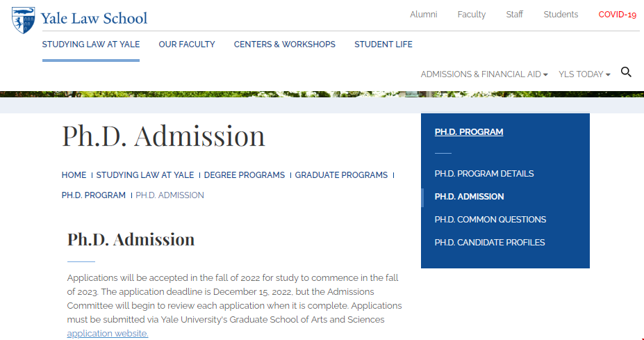This screenshot has width=644, height=340.
Task: Expand Admissions & Financial Aid dropdown
Action: coord(484,74)
